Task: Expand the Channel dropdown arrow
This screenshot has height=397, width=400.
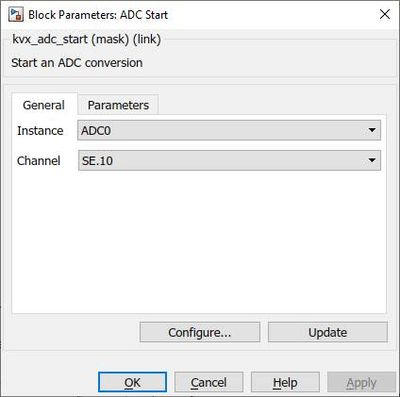Action: click(x=372, y=160)
